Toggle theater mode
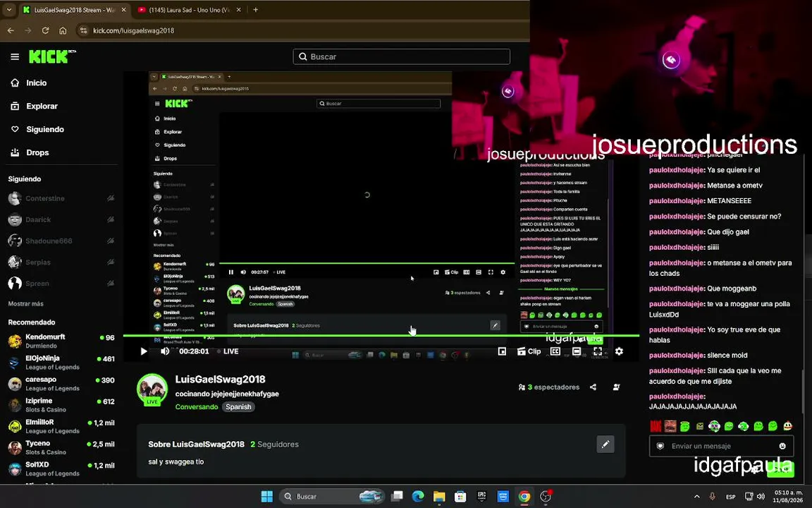 click(577, 351)
